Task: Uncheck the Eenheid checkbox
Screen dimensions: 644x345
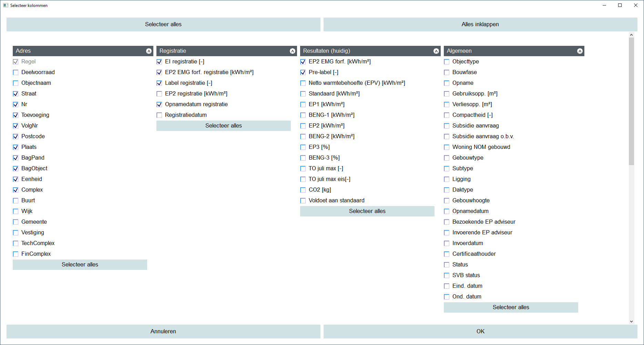Action: click(x=16, y=179)
